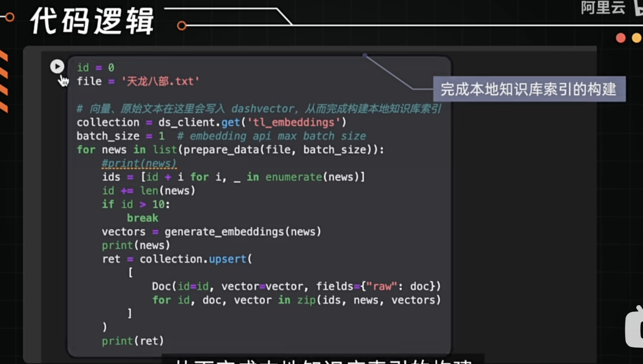This screenshot has width=643, height=364.
Task: Click the ids = [id + i ...] line
Action: 233,177
